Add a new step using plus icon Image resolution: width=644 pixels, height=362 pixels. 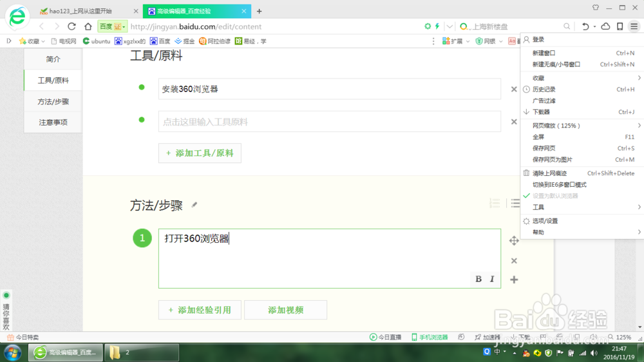pyautogui.click(x=514, y=280)
